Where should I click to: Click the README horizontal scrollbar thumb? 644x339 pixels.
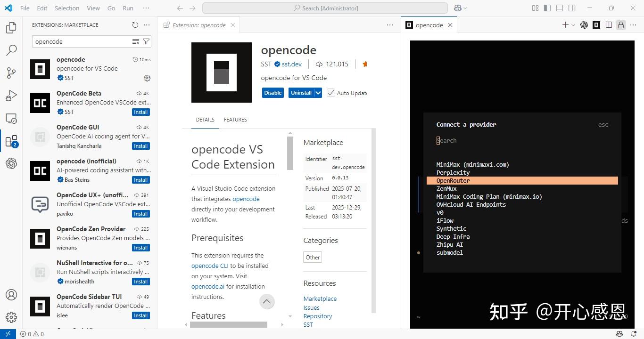pyautogui.click(x=229, y=324)
